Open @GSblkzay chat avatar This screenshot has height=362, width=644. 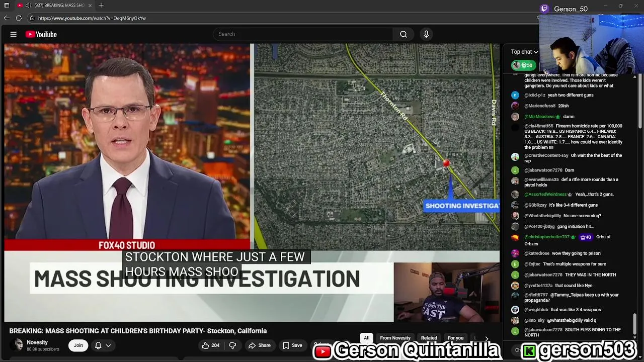(x=515, y=205)
